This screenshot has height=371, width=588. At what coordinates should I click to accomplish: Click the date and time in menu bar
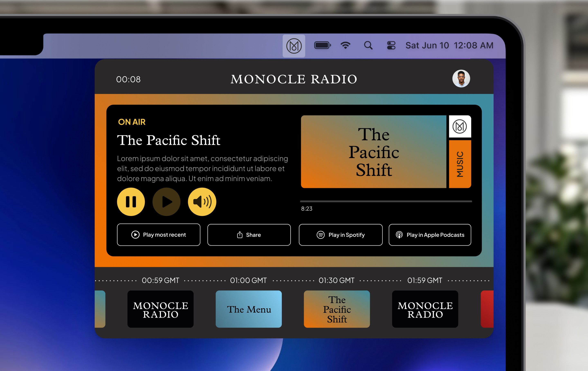point(449,45)
